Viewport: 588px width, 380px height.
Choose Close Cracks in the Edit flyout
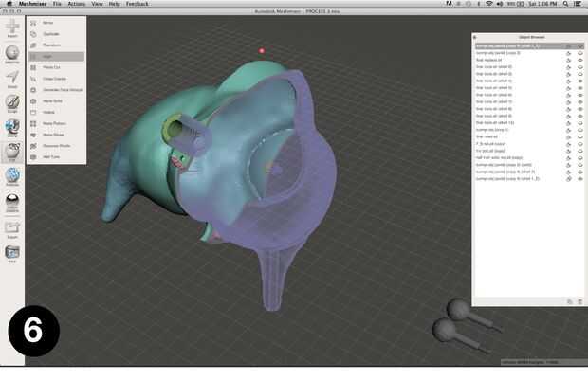pos(56,79)
